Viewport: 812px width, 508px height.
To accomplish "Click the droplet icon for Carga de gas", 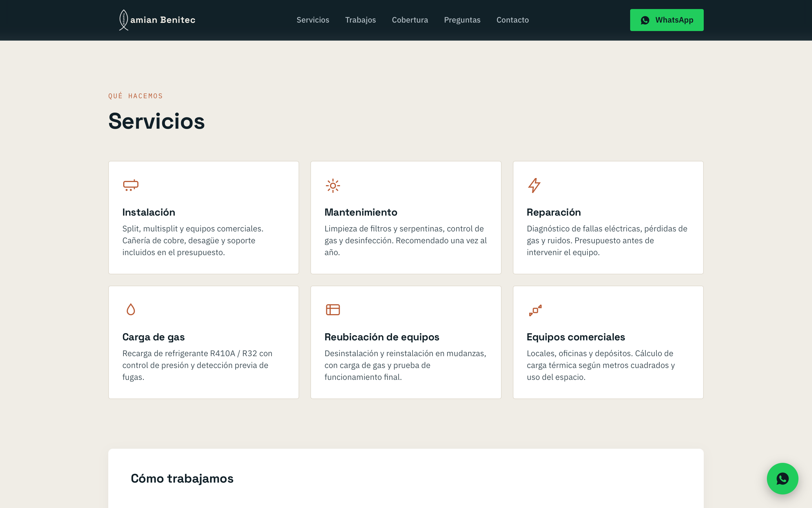I will pos(131,309).
